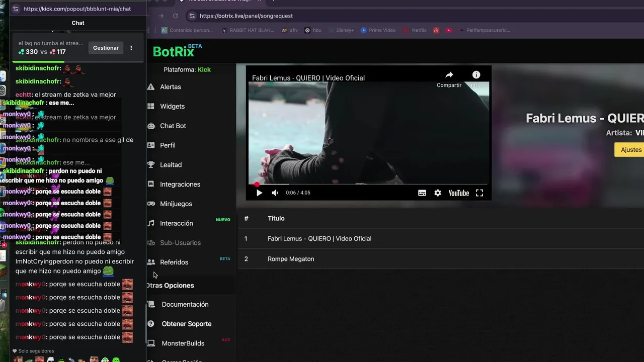The image size is (644, 362).
Task: Open Interacción in the sidebar
Action: (176, 223)
